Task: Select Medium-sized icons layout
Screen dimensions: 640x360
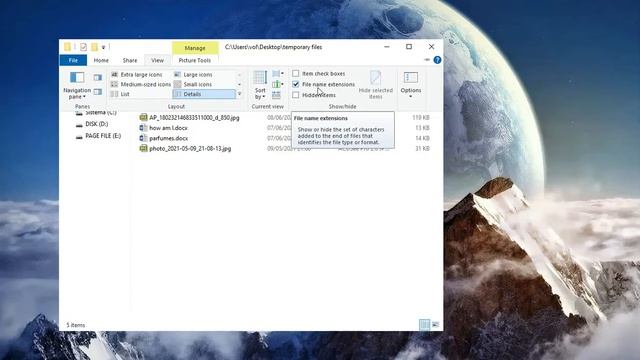Action: click(140, 84)
